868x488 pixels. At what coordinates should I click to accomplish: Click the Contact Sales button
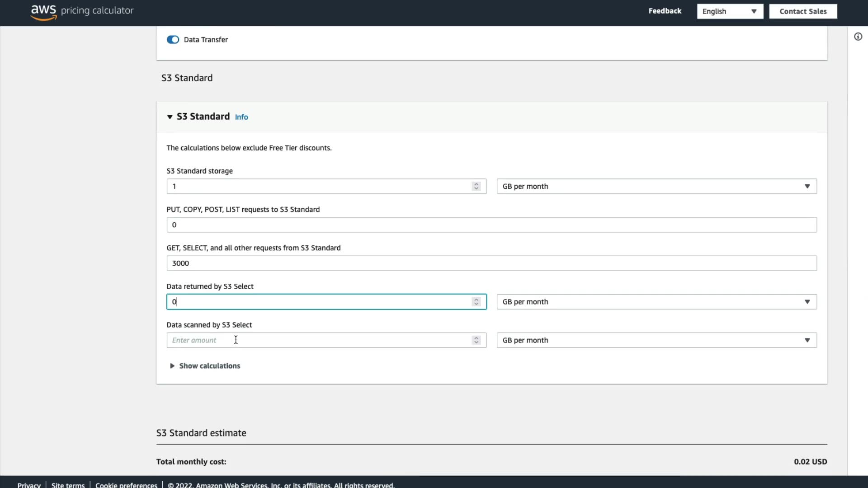[802, 11]
